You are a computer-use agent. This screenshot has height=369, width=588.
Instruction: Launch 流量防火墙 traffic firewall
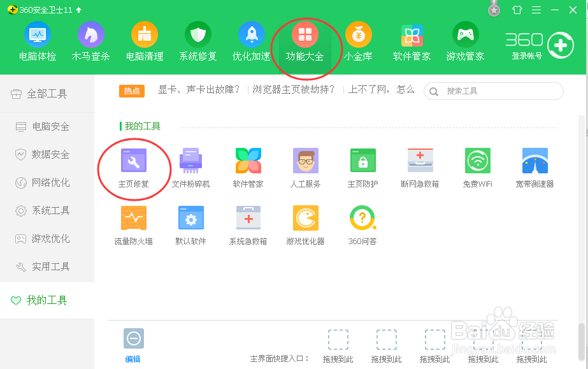[134, 226]
